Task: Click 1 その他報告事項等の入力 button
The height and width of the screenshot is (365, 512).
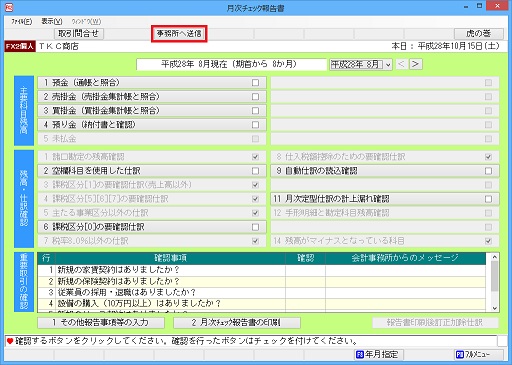Action: click(x=101, y=322)
